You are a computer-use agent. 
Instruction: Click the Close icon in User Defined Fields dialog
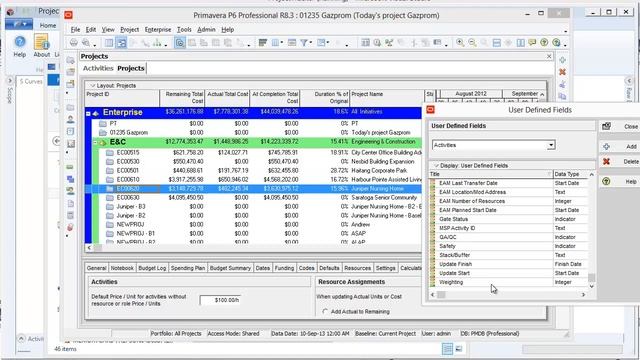click(x=607, y=126)
